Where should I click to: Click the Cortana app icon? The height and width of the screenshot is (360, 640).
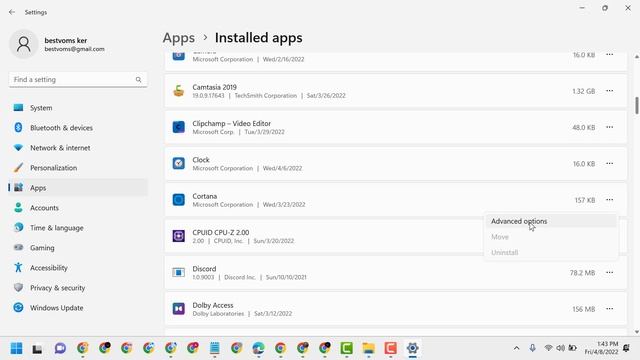(178, 200)
